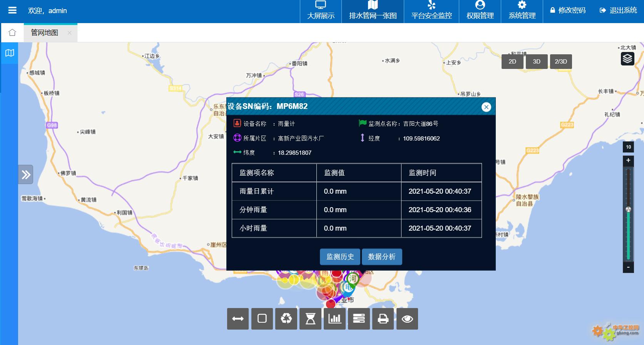Close the device info popup
644x345 pixels.
coord(486,107)
